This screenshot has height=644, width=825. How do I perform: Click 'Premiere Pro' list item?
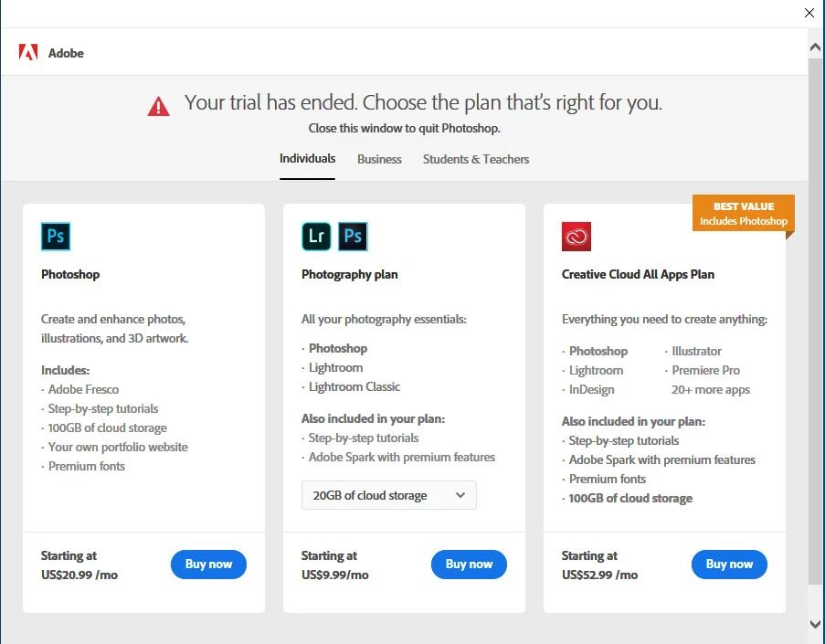tap(705, 370)
